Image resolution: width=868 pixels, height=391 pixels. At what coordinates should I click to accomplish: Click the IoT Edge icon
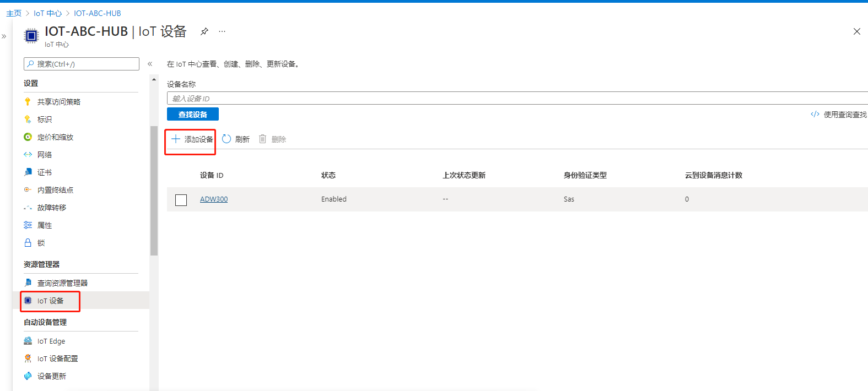pos(28,341)
